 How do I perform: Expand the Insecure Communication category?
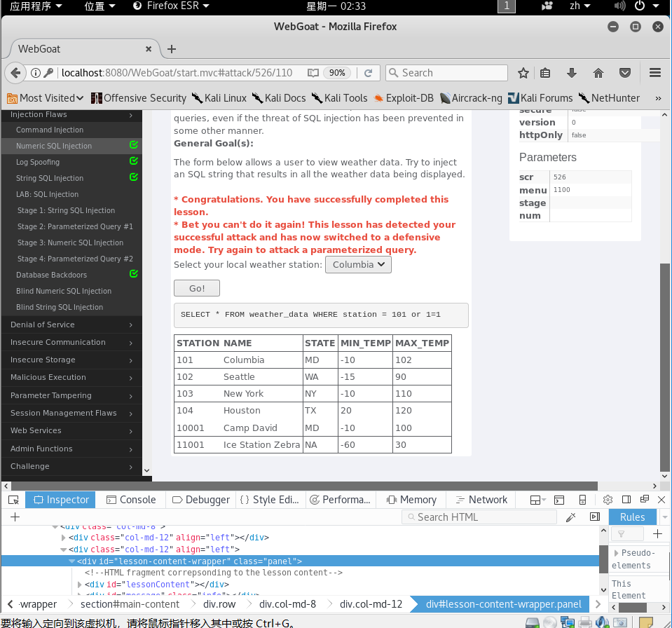click(x=71, y=342)
